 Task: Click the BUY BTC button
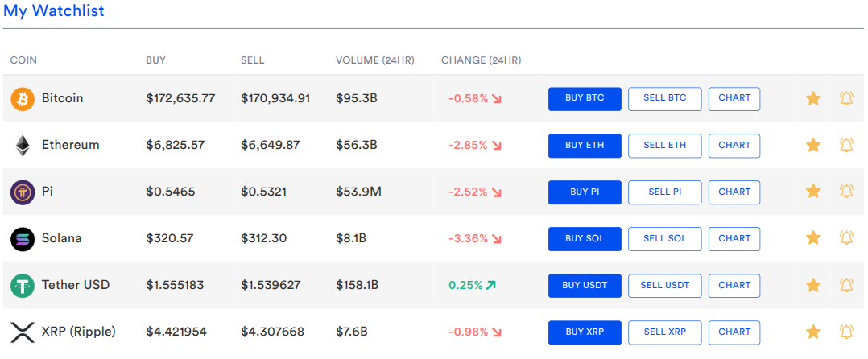[x=585, y=99]
